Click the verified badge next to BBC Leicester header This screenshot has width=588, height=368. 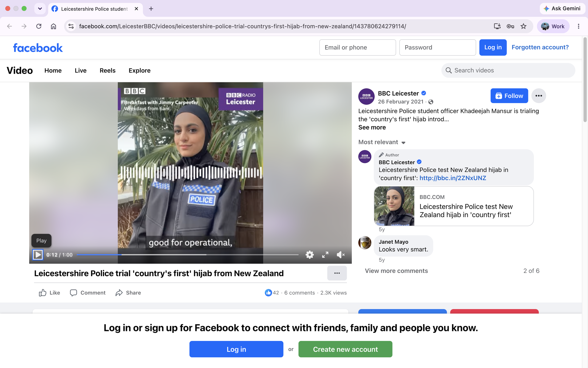click(x=423, y=93)
